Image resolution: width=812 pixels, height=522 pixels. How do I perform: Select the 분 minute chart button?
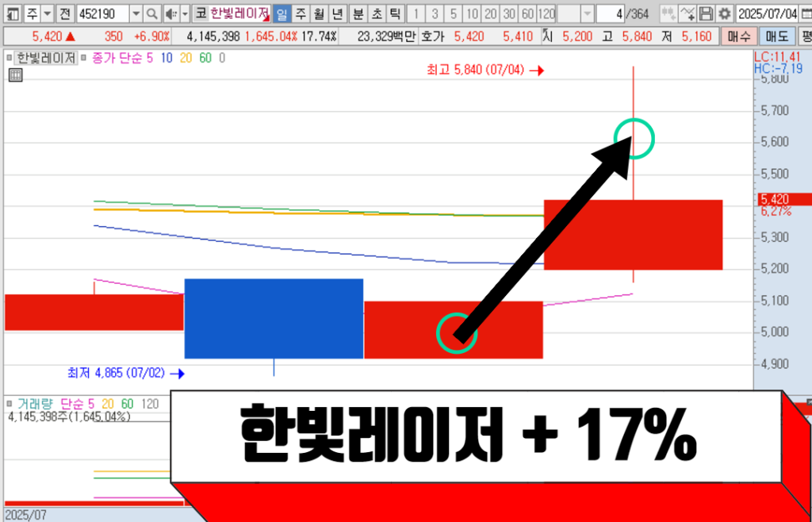pos(358,13)
